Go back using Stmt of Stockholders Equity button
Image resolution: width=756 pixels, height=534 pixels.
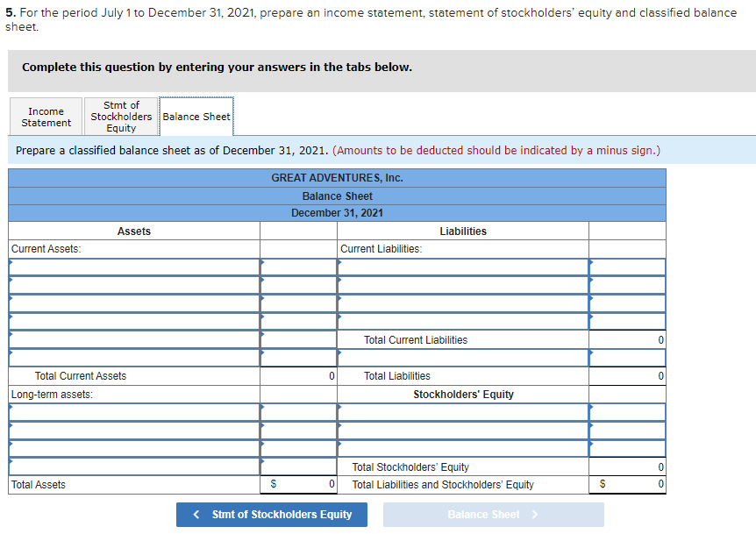272,514
